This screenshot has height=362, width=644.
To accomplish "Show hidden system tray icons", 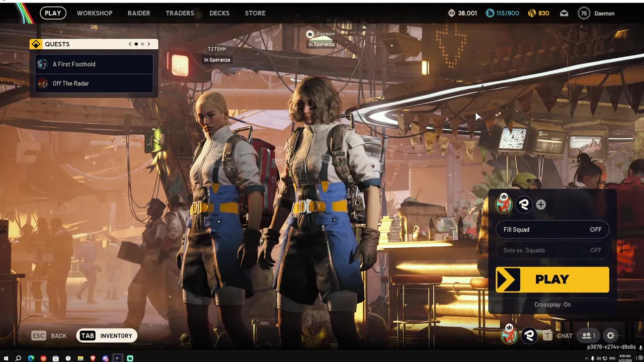I will [587, 358].
